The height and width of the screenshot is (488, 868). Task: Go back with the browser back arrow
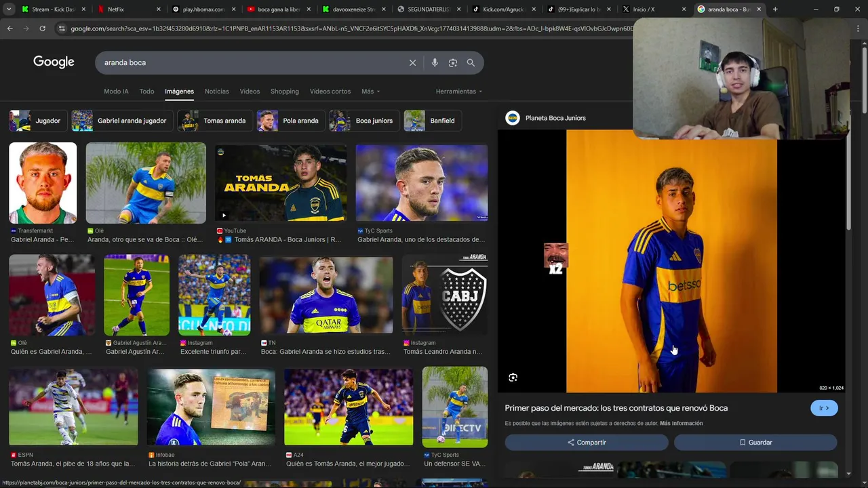9,28
